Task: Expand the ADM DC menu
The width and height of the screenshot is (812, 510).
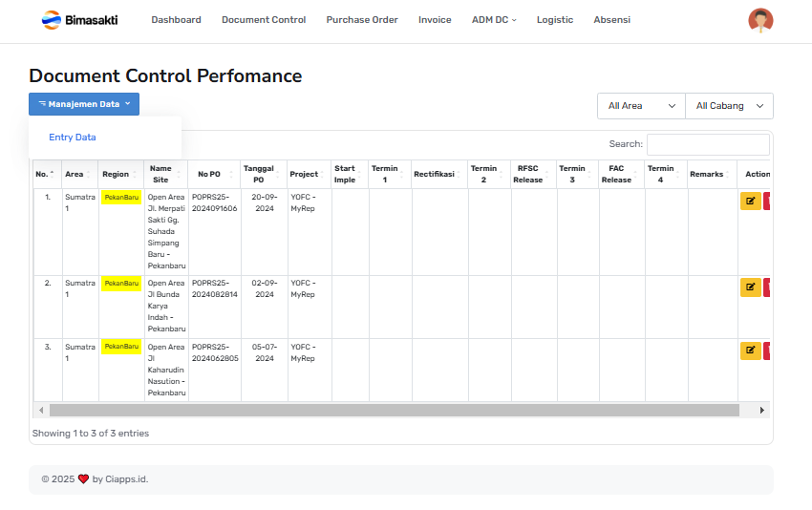Action: (493, 20)
